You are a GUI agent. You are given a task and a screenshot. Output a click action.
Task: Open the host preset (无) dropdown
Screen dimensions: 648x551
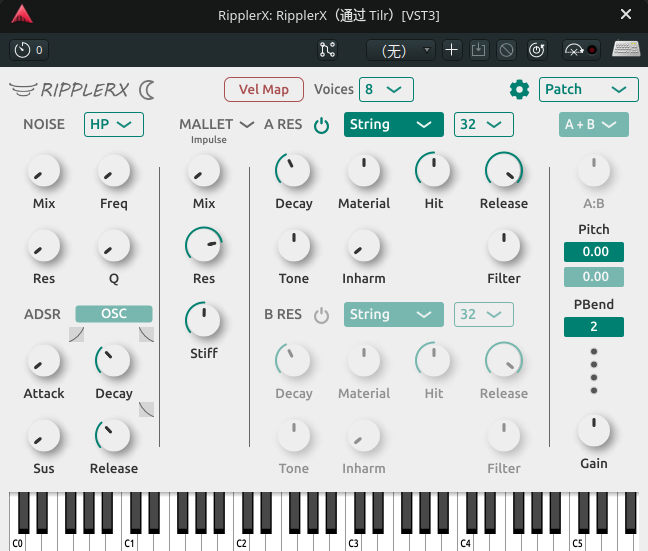pyautogui.click(x=400, y=50)
